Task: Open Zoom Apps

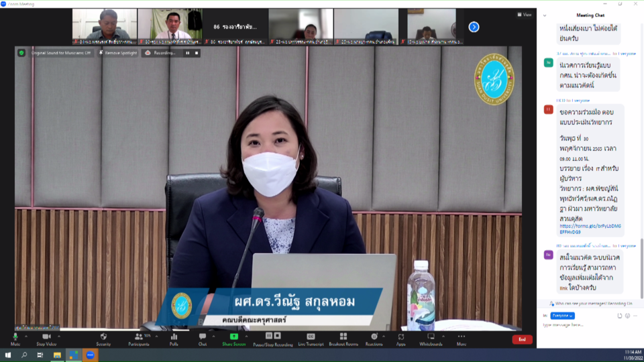Action: [401, 339]
